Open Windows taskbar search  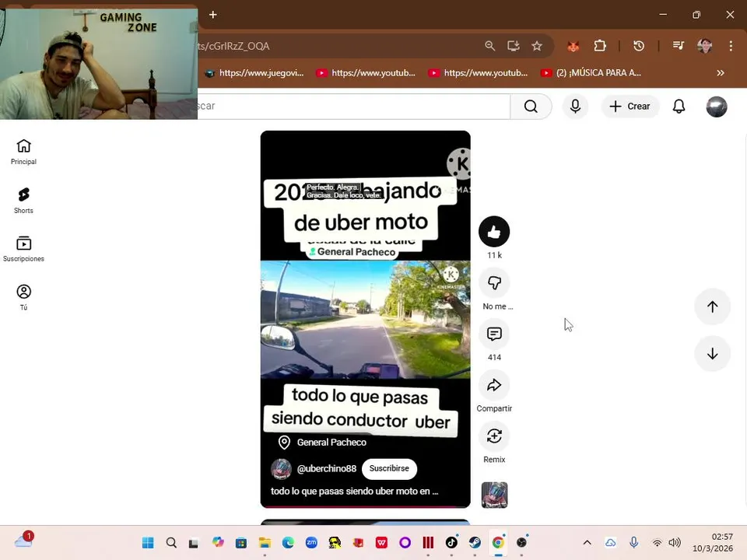click(x=171, y=543)
